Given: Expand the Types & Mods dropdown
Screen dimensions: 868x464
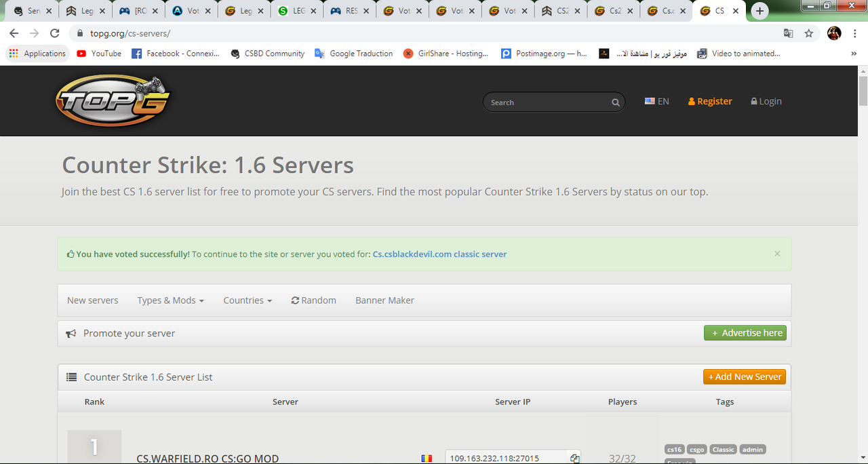Looking at the screenshot, I should click(x=170, y=301).
